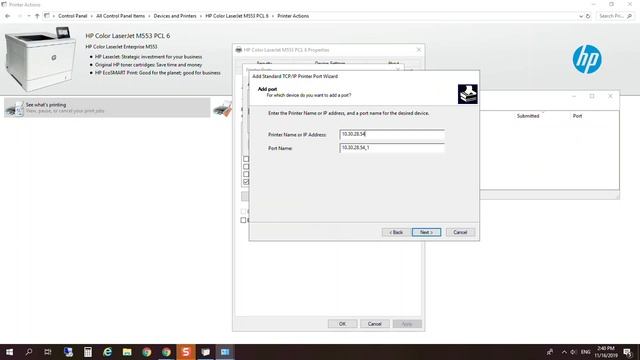Screen dimensions: 640x360
Task: Cancel the Add Standard TCP/IP Port Wizard
Action: [460, 232]
